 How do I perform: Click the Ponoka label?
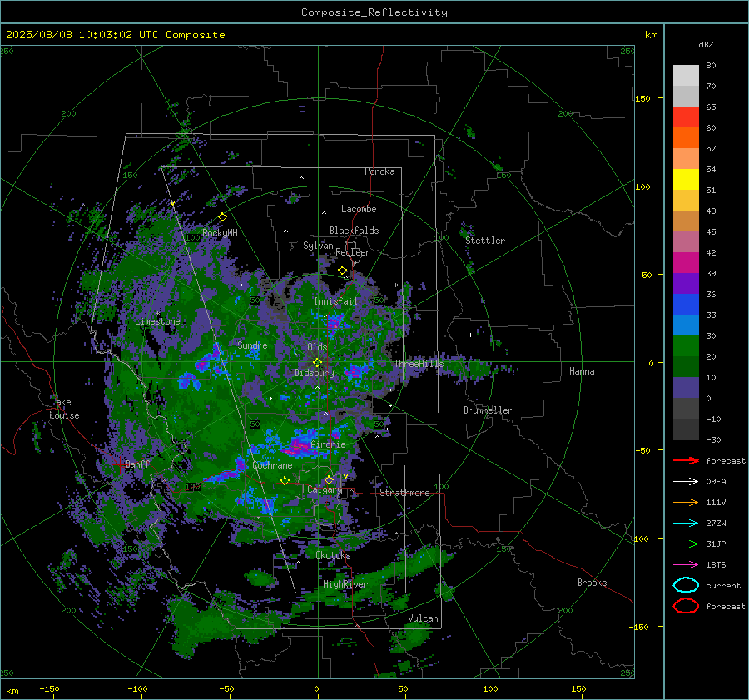379,171
